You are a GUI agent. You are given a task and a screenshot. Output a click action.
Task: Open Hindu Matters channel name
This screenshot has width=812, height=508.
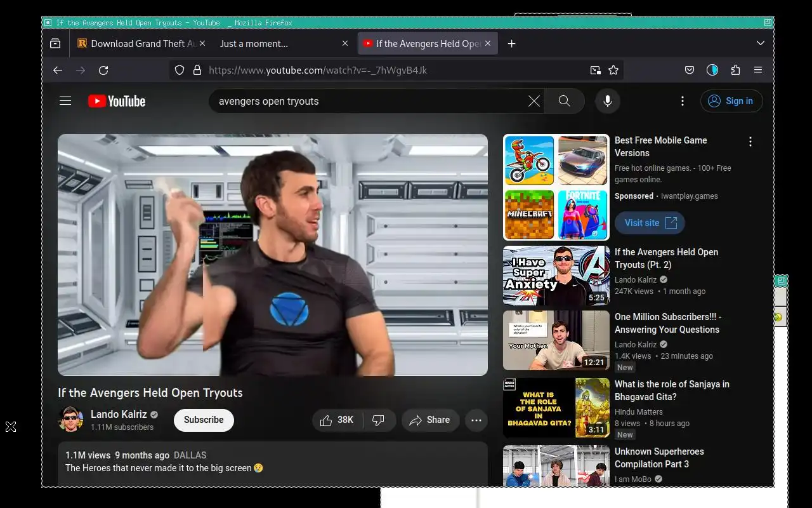[639, 412]
